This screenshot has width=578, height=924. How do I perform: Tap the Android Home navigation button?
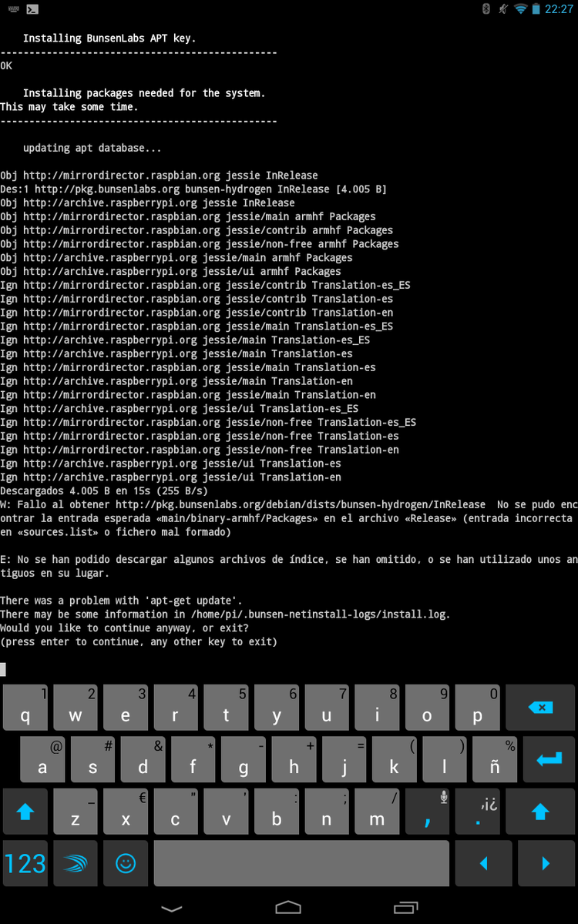click(288, 907)
